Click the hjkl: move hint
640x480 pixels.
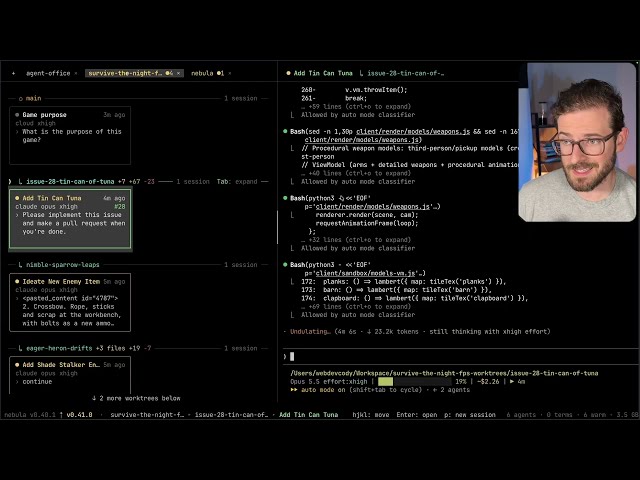point(371,415)
